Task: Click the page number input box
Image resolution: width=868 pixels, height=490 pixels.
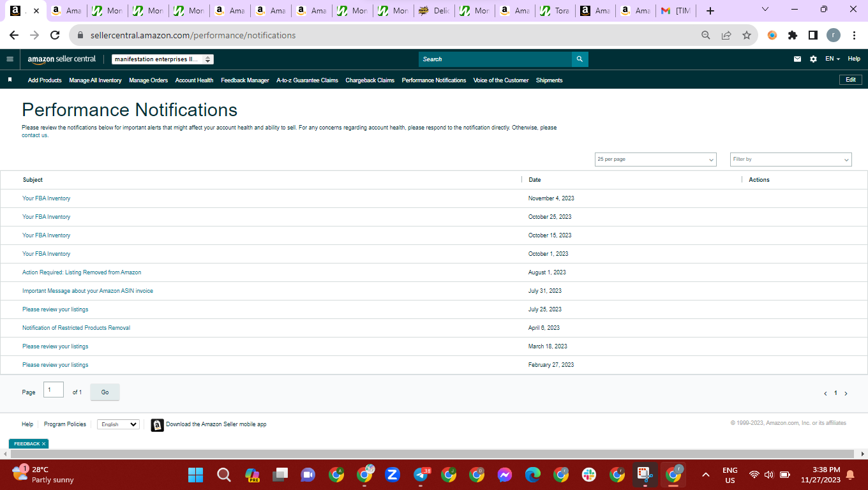Action: click(54, 390)
